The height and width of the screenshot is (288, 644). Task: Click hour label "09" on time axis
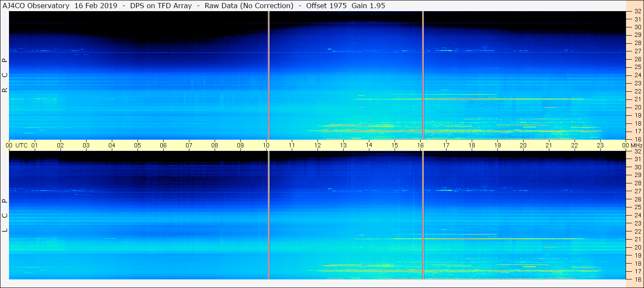(x=240, y=145)
